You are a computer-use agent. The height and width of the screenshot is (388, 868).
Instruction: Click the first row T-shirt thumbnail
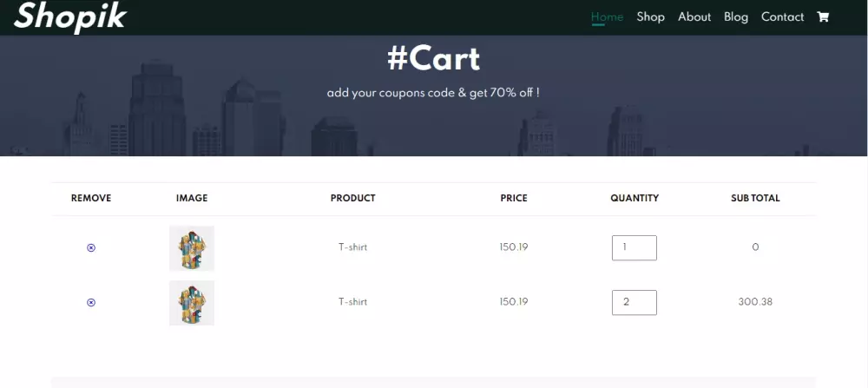pos(192,248)
